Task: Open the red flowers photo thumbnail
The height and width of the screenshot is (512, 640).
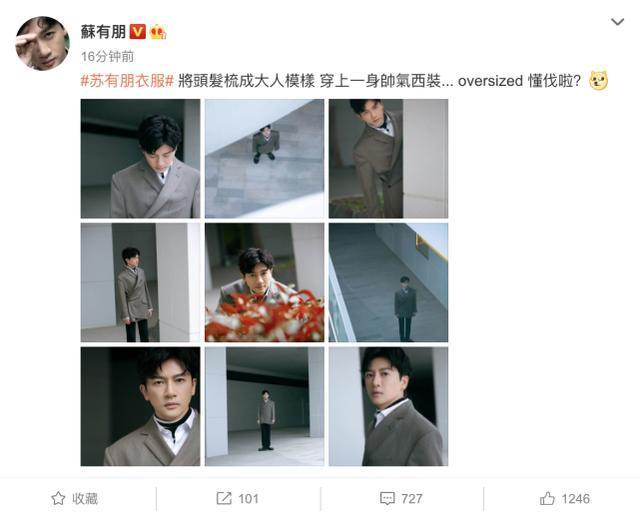Action: pos(264,283)
